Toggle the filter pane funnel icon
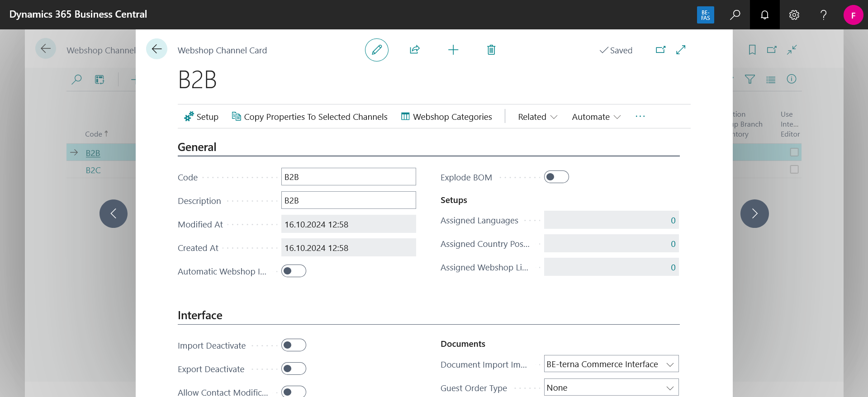This screenshot has height=397, width=868. point(750,80)
